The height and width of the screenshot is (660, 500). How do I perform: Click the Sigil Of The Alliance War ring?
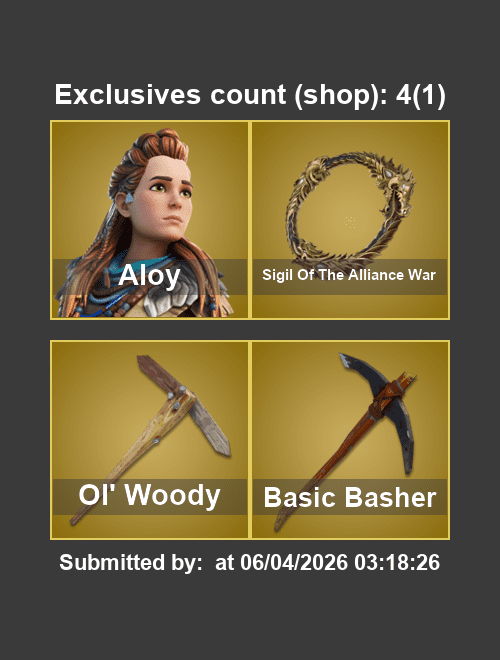351,206
